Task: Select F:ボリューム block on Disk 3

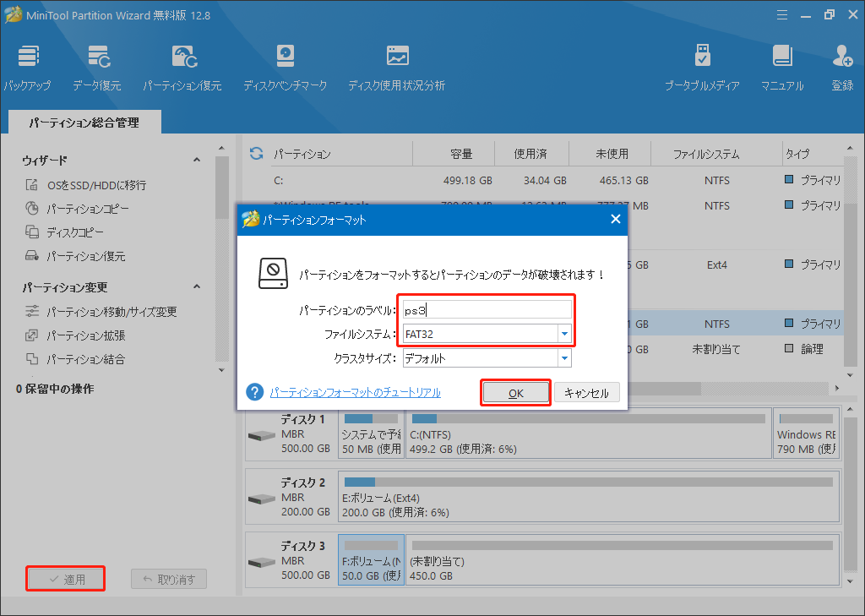Action: (371, 559)
